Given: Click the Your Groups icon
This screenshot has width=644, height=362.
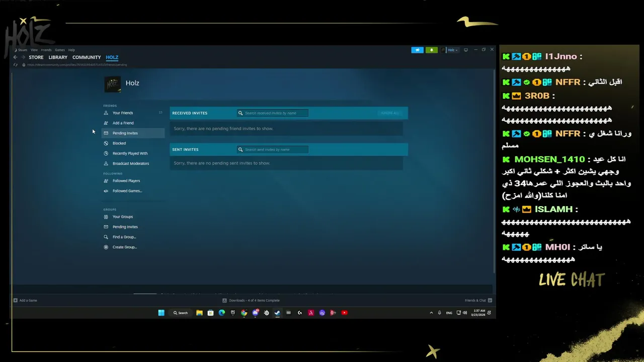Looking at the screenshot, I should click(106, 217).
